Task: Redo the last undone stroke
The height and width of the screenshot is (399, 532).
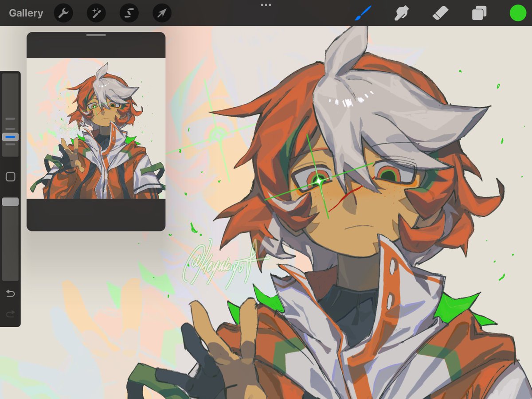Action: 10,314
